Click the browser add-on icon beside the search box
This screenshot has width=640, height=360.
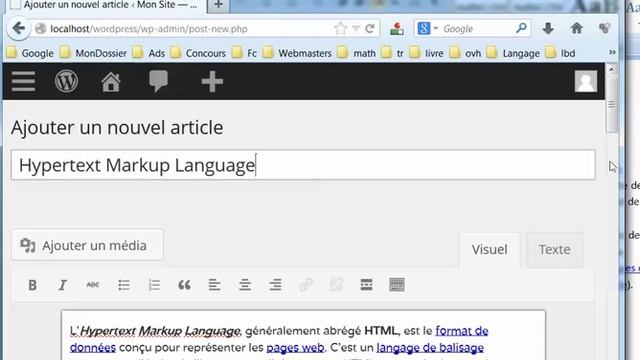396,29
